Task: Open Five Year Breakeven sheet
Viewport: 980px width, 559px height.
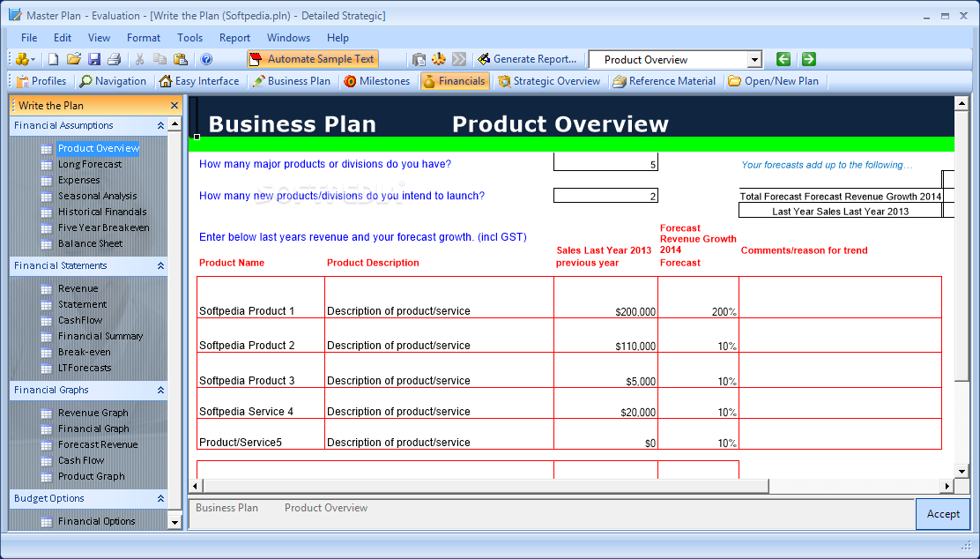Action: point(104,227)
